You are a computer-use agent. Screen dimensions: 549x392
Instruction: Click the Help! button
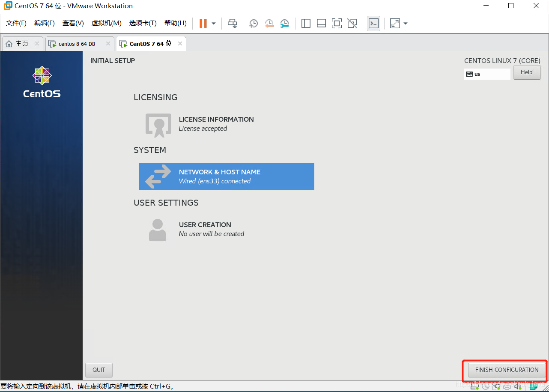(x=527, y=72)
